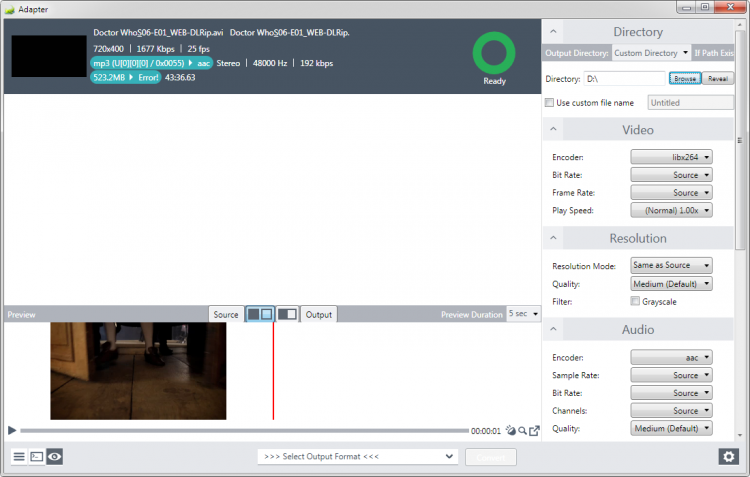
Task: Enable the Grayscale filter checkbox
Action: [x=635, y=301]
